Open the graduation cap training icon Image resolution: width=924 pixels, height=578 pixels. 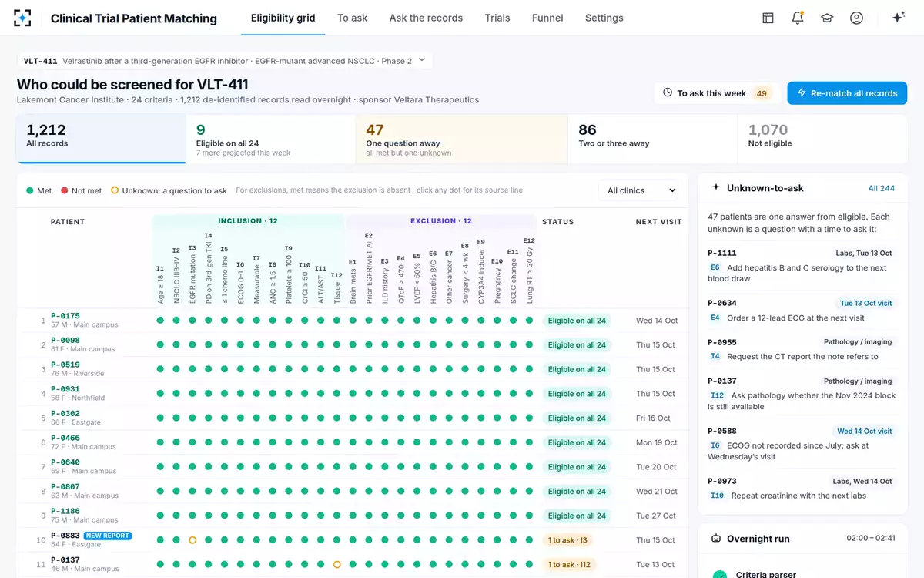pos(827,18)
